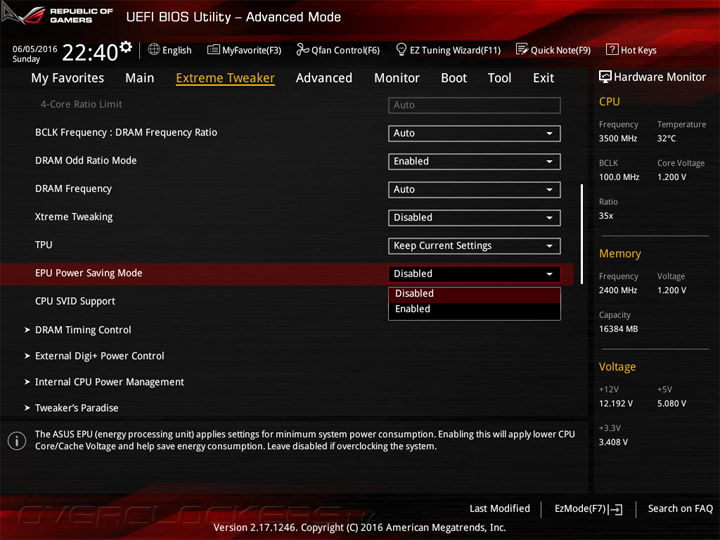720x540 pixels.
Task: Click the Qfan Control fan icon
Action: tap(302, 49)
